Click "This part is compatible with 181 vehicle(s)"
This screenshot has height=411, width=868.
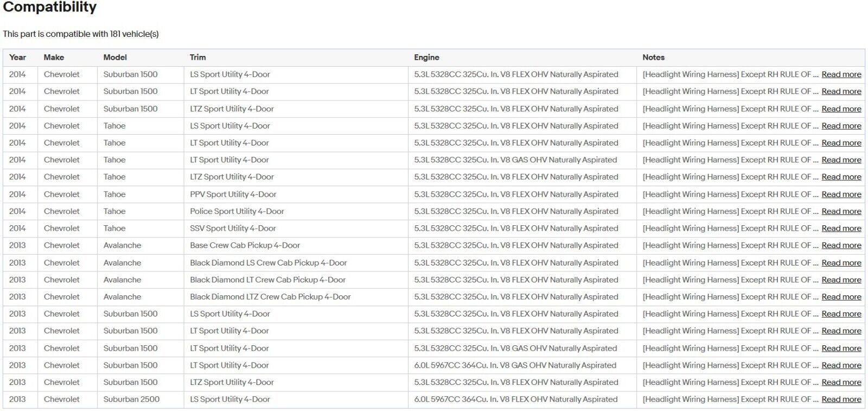click(x=81, y=34)
